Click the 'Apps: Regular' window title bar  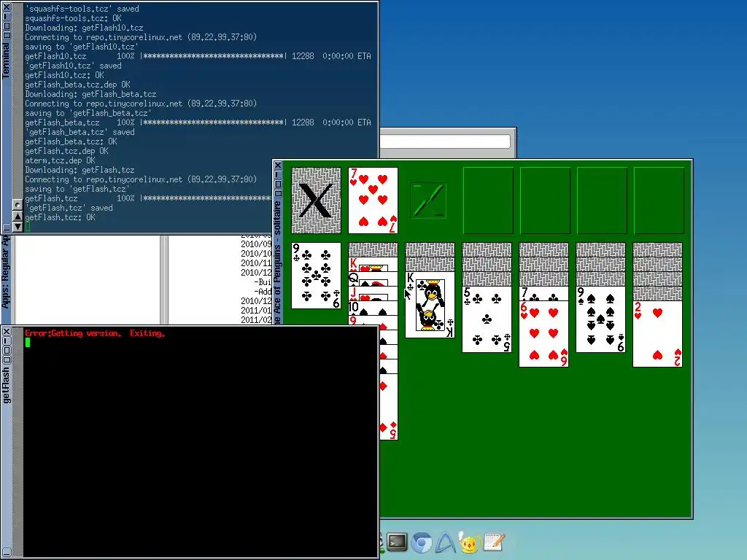(6, 279)
